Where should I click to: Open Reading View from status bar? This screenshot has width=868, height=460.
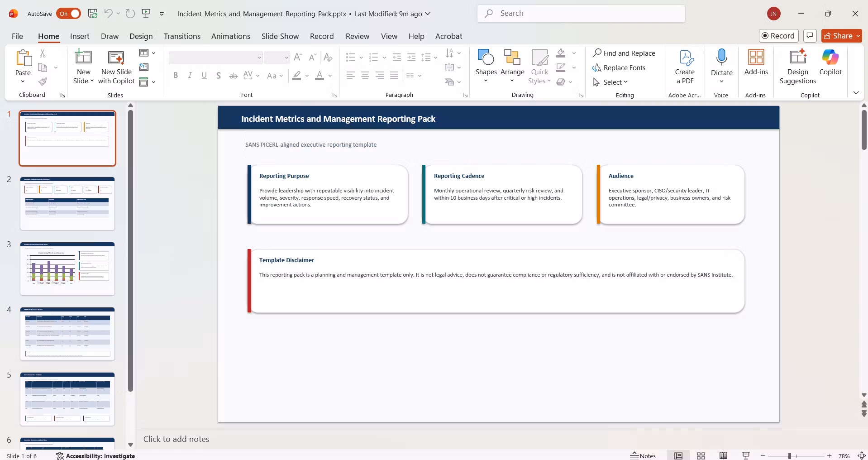(x=723, y=455)
